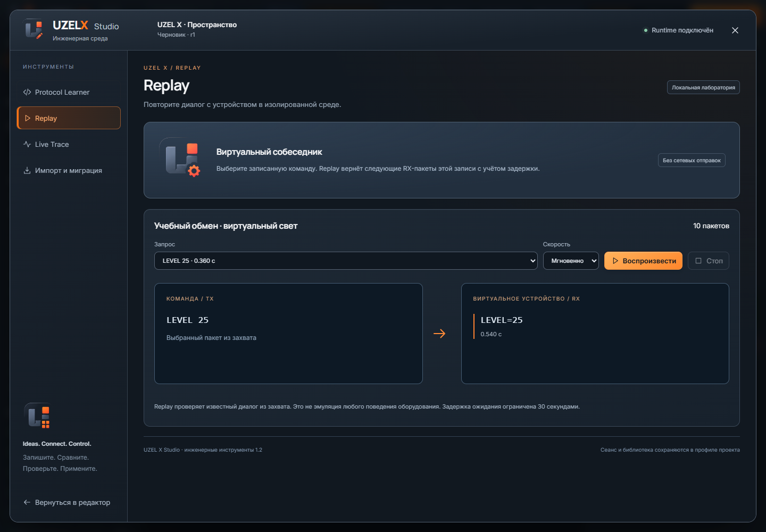Click the Локальная лаборатория badge
Image resolution: width=766 pixels, height=532 pixels.
[703, 87]
